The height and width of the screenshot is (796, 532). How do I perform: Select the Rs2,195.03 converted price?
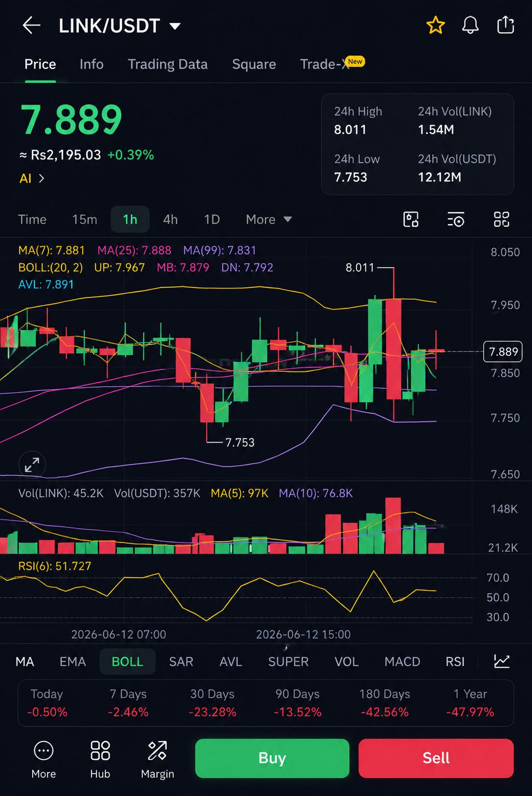pos(66,155)
